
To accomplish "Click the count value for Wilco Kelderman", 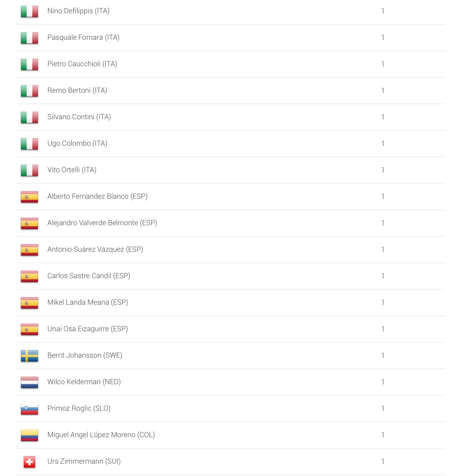I will (383, 382).
